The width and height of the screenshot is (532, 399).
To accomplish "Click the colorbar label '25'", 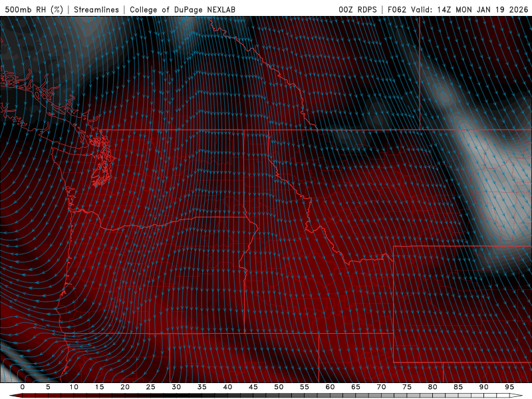I will pyautogui.click(x=151, y=387).
